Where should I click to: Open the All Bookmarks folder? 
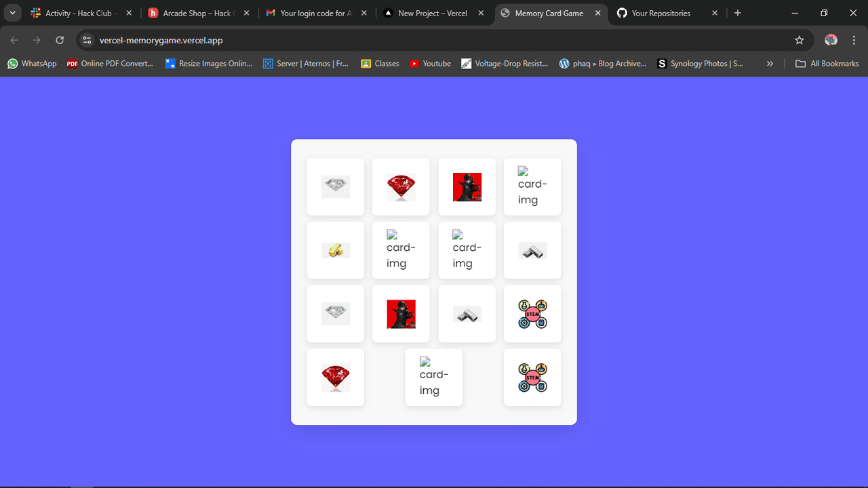point(827,64)
